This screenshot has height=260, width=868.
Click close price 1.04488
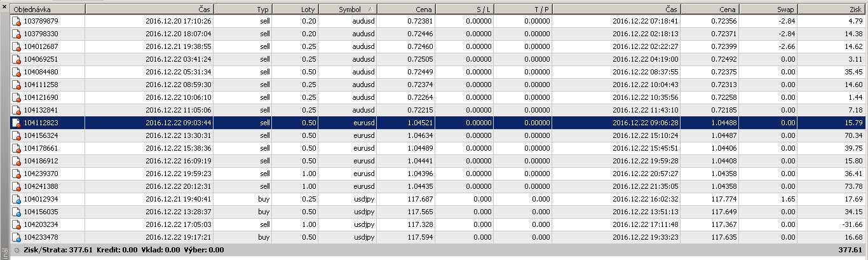pyautogui.click(x=724, y=123)
